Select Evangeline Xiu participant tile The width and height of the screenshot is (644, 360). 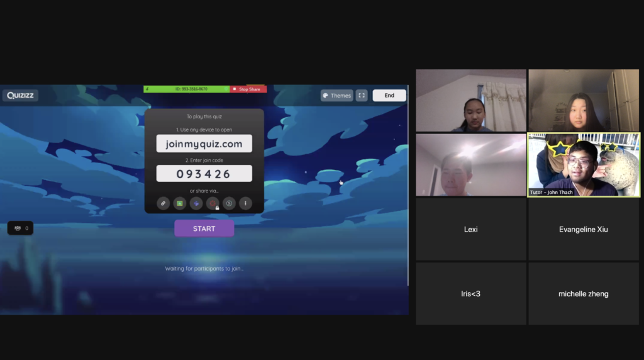(x=584, y=229)
